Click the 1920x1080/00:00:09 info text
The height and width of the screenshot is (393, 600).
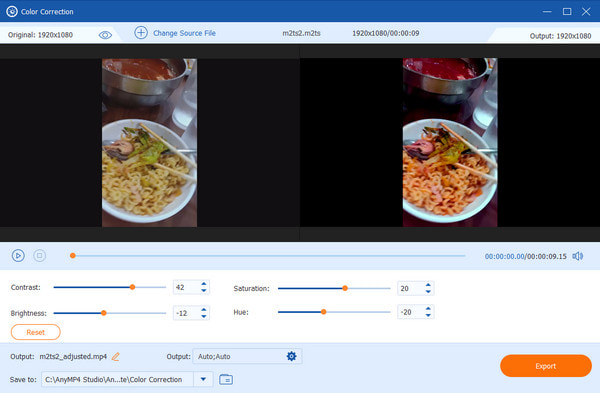point(386,33)
